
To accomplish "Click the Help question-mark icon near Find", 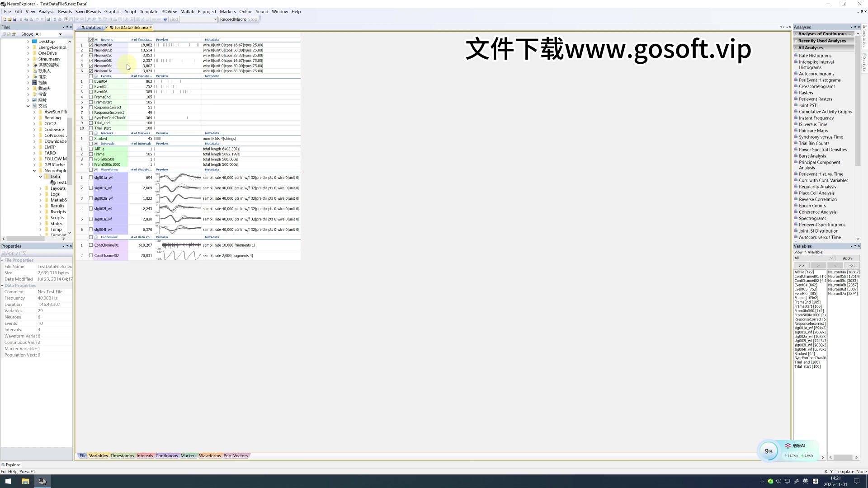I will [x=165, y=19].
